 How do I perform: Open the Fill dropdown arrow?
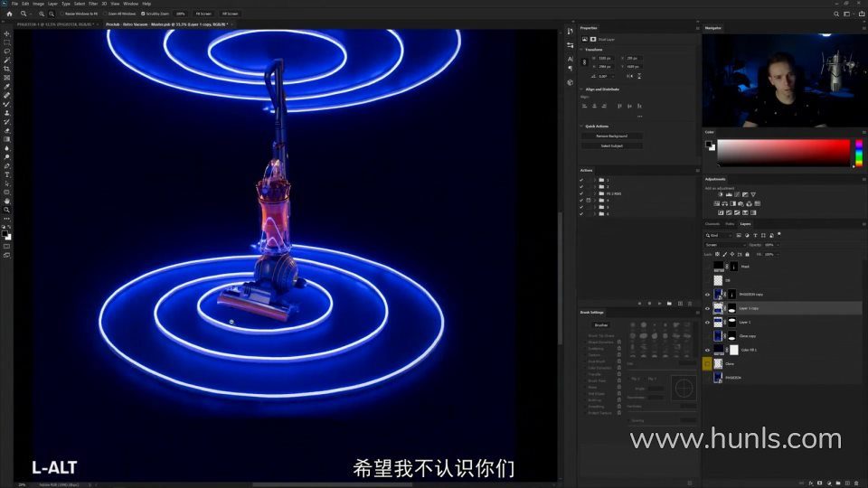pos(778,254)
